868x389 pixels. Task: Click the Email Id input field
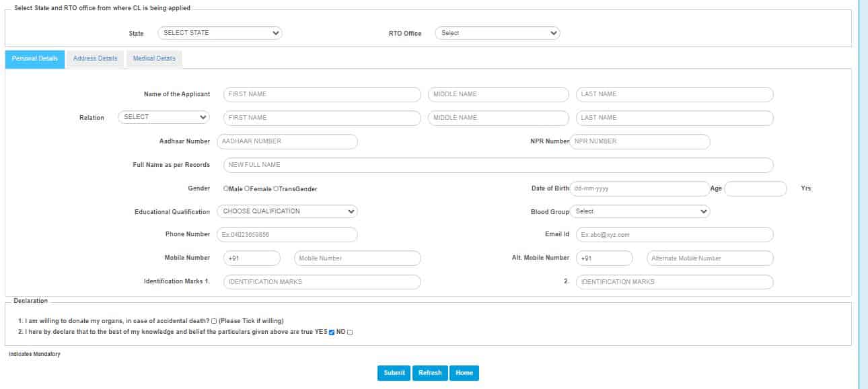coord(674,235)
